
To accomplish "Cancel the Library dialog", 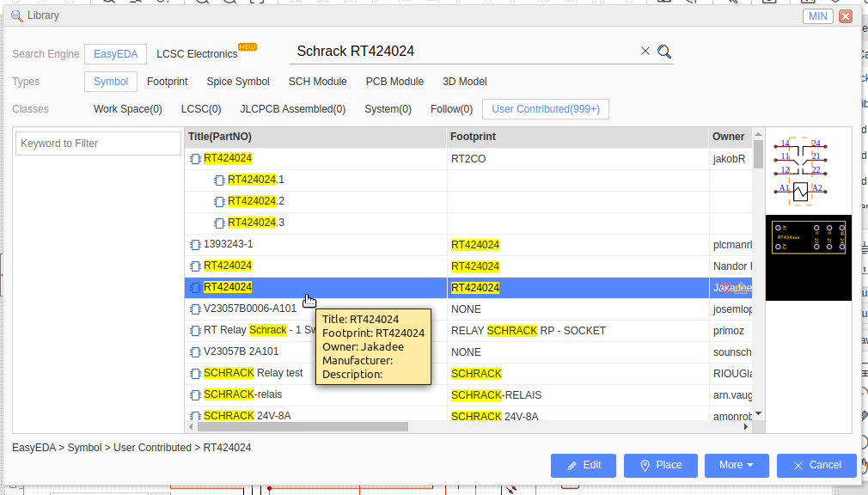I will click(816, 465).
